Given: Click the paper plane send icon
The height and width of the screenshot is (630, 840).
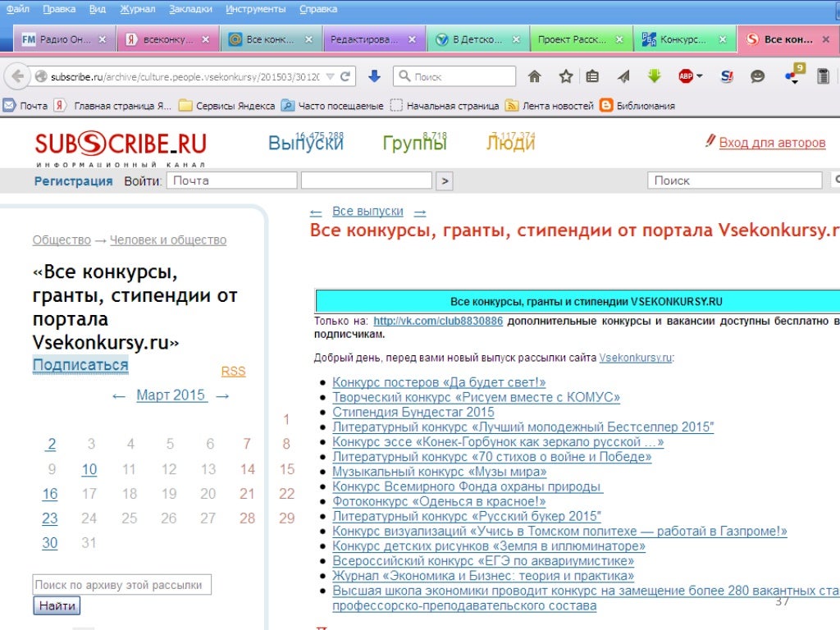Looking at the screenshot, I should click(x=623, y=76).
